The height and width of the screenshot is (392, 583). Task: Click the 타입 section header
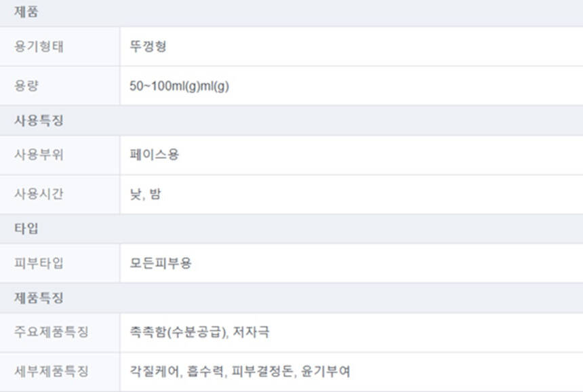pyautogui.click(x=26, y=229)
